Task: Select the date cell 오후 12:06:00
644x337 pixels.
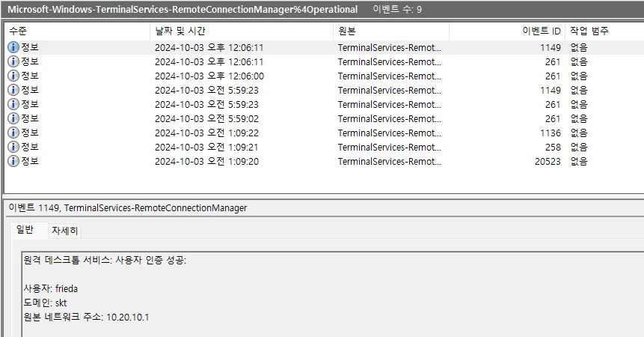Action: click(209, 76)
